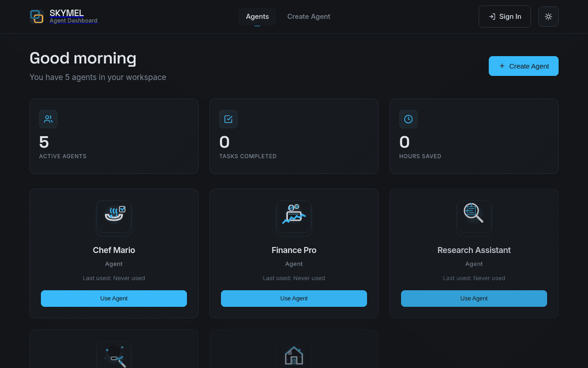
Task: Click the tasks completed count 0
Action: [225, 142]
